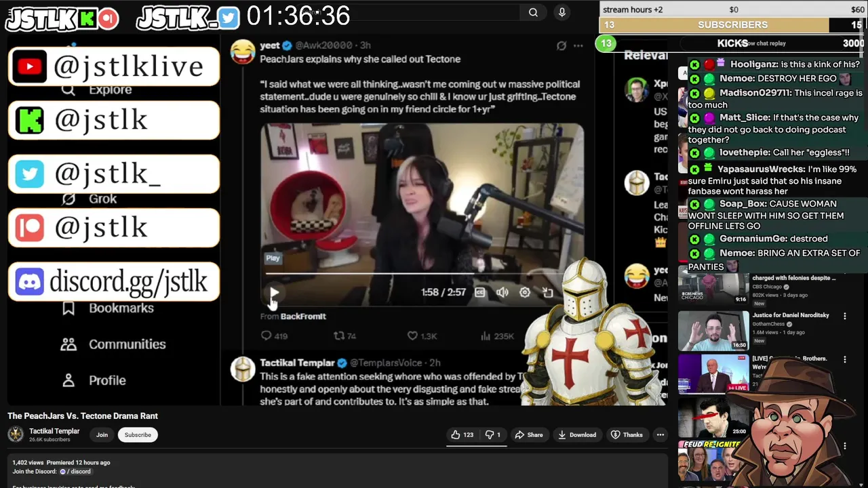Click the Communities people icon
The image size is (868, 488).
pos(68,344)
